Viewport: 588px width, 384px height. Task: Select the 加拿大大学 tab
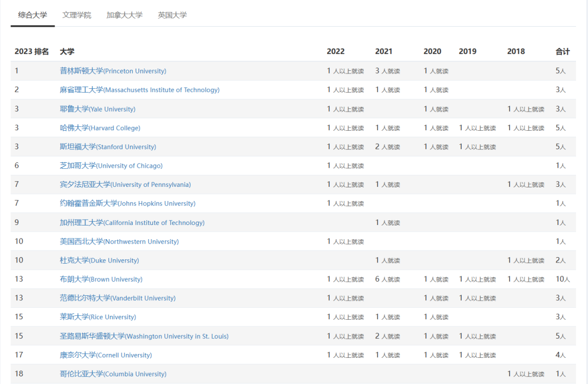click(x=125, y=15)
